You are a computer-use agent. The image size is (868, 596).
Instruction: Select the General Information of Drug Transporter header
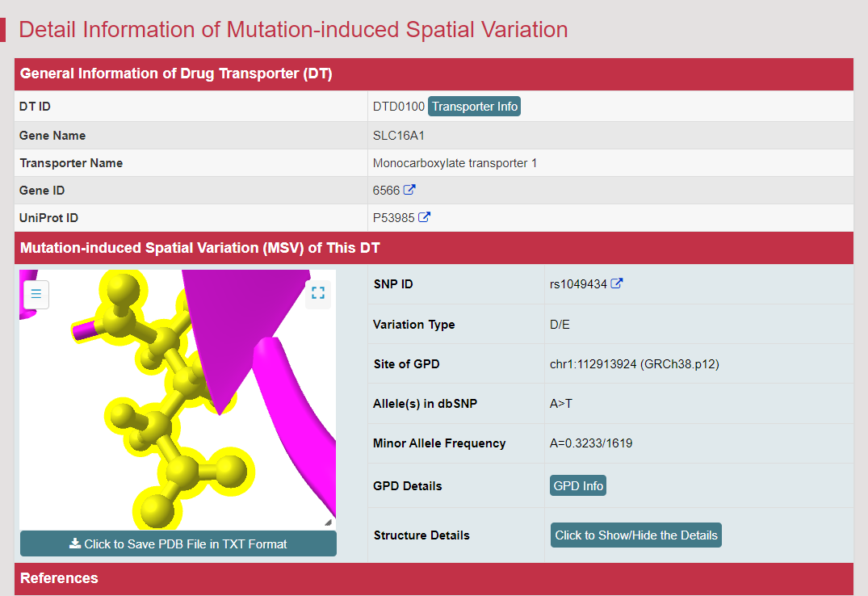(176, 73)
